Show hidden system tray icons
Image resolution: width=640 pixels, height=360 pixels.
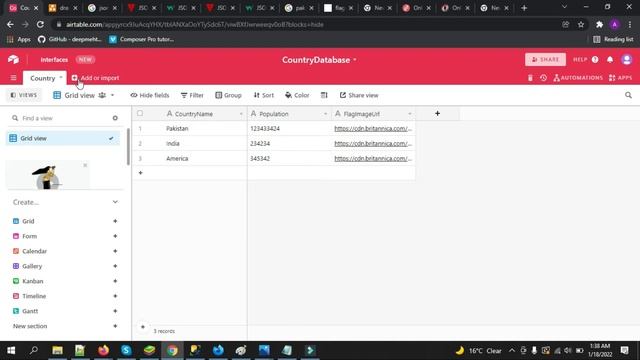512,350
